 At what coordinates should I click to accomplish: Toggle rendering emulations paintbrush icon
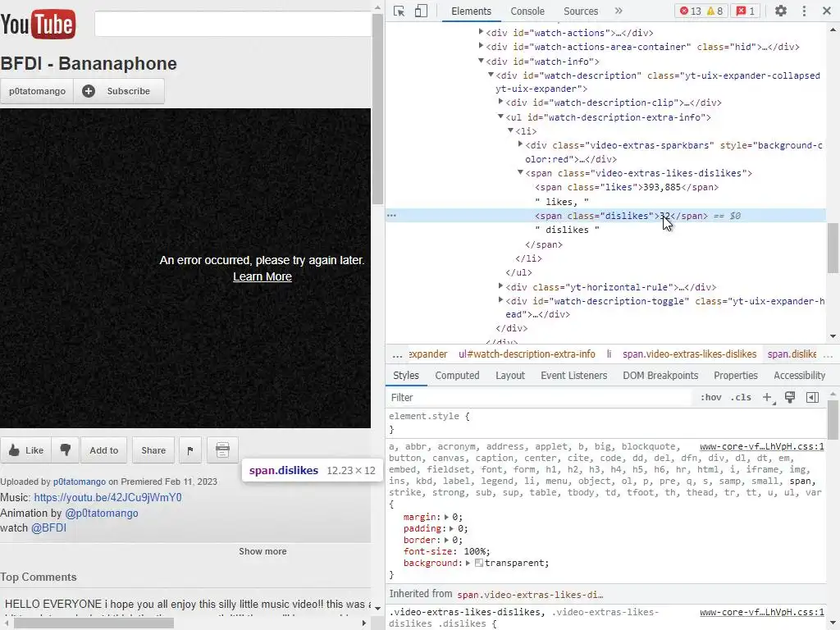click(790, 397)
